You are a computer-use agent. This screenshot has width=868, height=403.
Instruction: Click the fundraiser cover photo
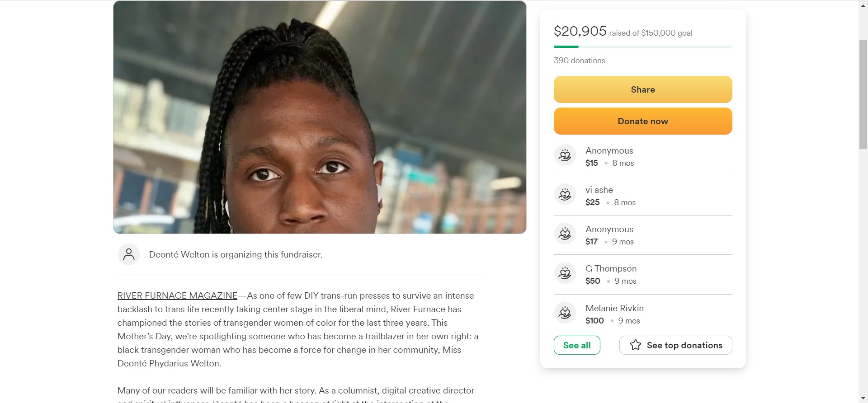(x=320, y=117)
